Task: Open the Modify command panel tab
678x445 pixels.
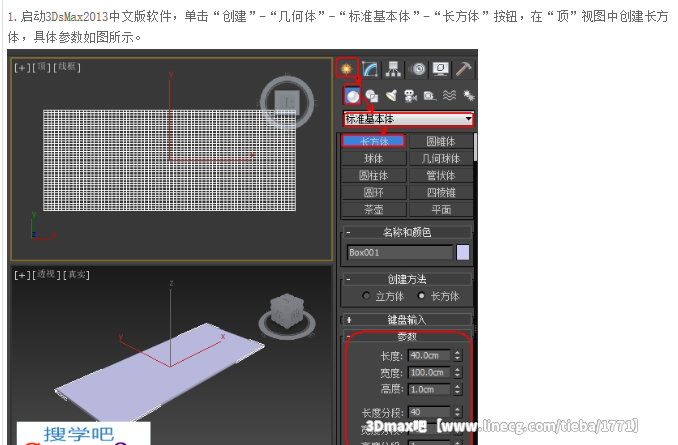Action: [x=371, y=69]
